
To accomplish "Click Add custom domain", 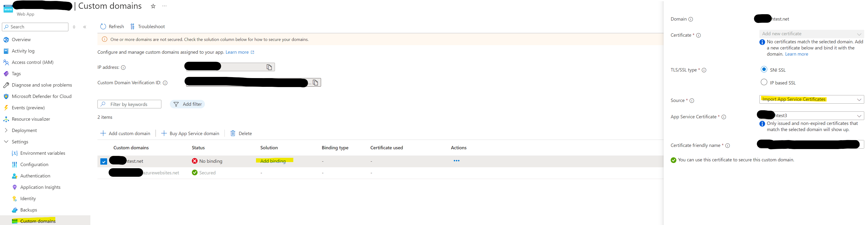I will [x=125, y=133].
